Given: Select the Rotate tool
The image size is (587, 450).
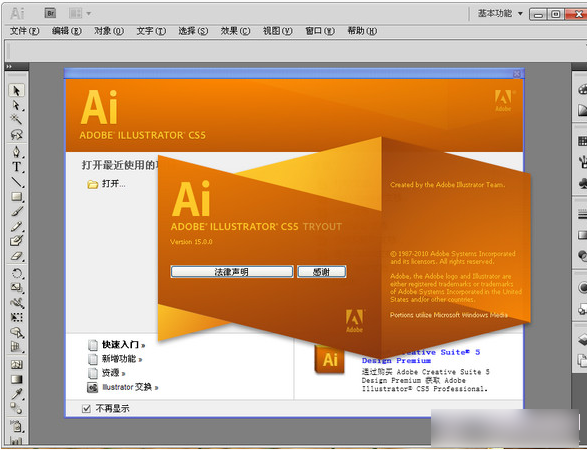Looking at the screenshot, I should tap(16, 273).
